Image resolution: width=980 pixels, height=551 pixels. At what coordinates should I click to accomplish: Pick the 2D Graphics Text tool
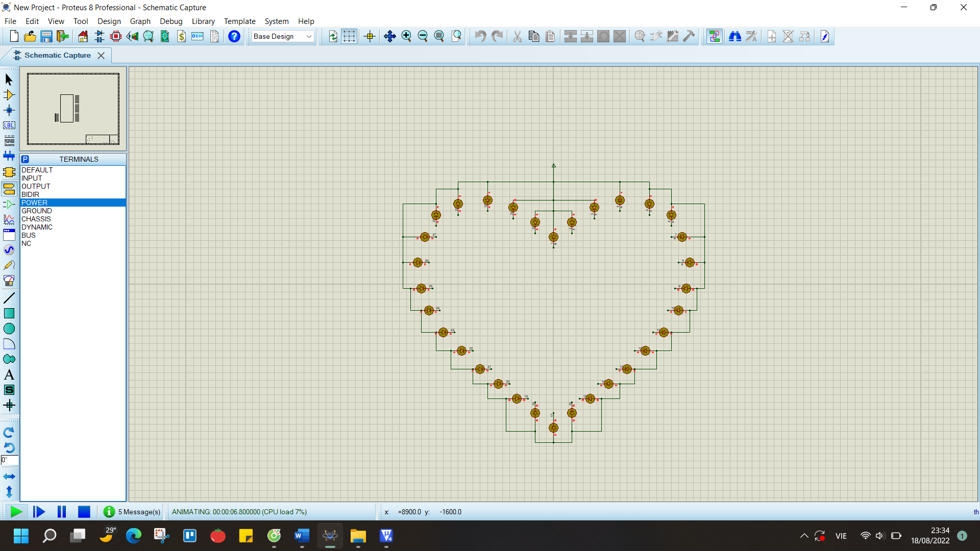(9, 375)
